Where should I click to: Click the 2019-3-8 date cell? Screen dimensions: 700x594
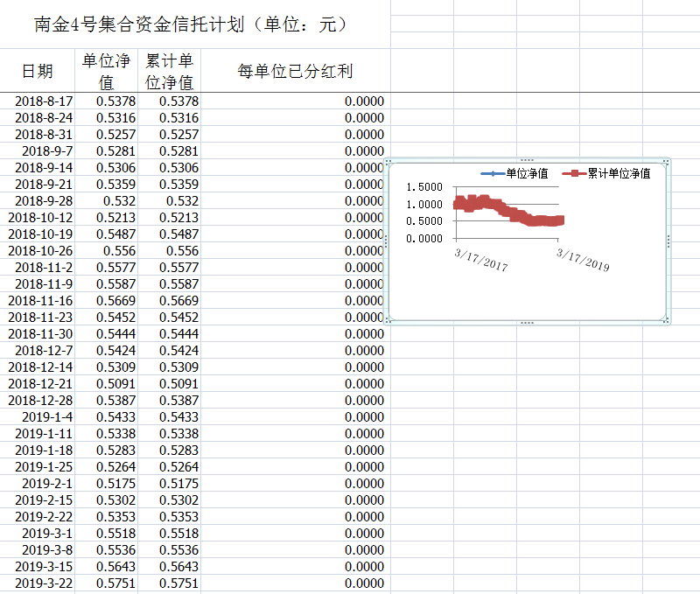(38, 549)
